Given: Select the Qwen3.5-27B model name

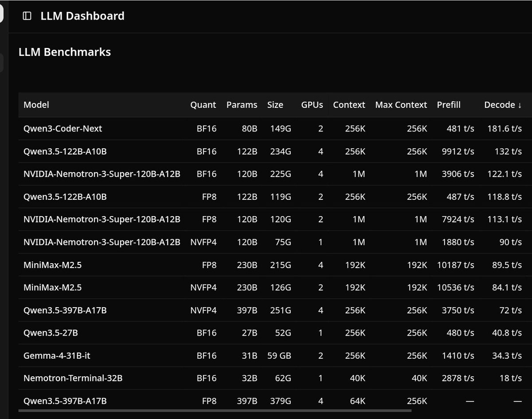Looking at the screenshot, I should [x=51, y=333].
